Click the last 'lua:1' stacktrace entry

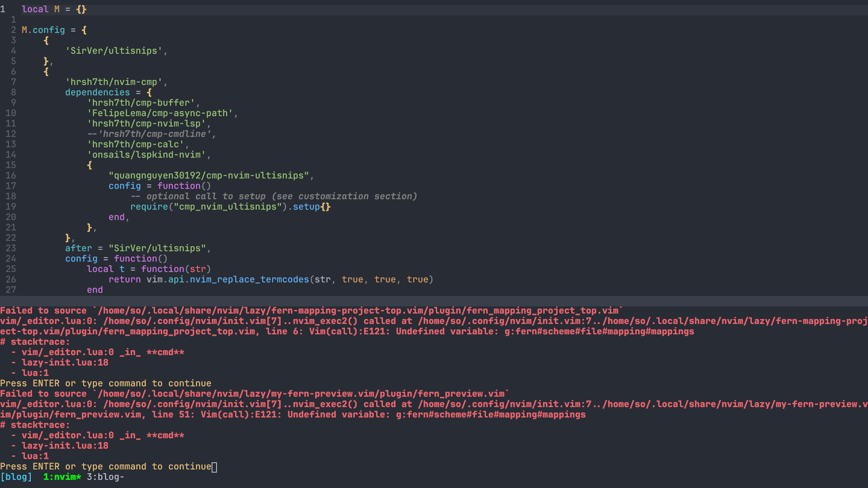(x=35, y=456)
